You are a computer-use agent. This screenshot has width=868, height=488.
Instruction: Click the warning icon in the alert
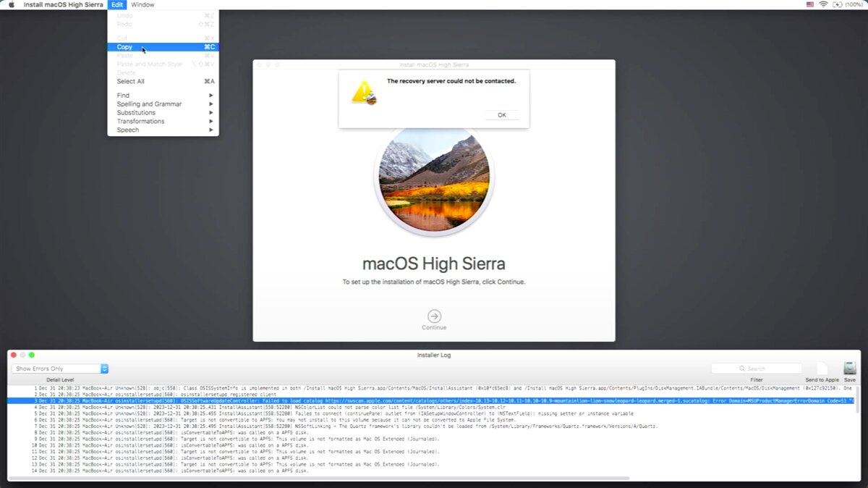tap(363, 92)
